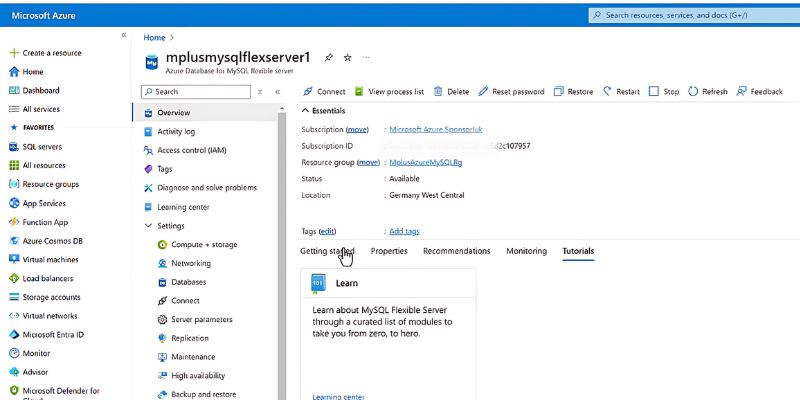Collapse the Settings group in the resource menu
This screenshot has width=800, height=400.
[x=148, y=226]
